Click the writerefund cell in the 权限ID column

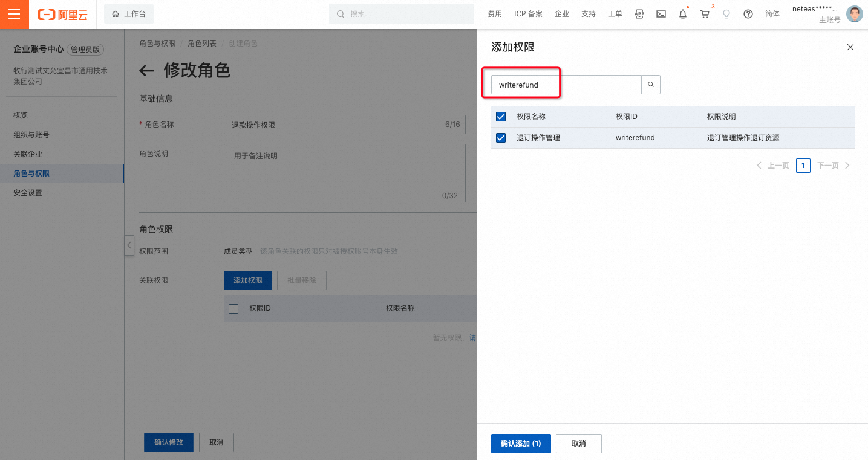[x=635, y=138]
